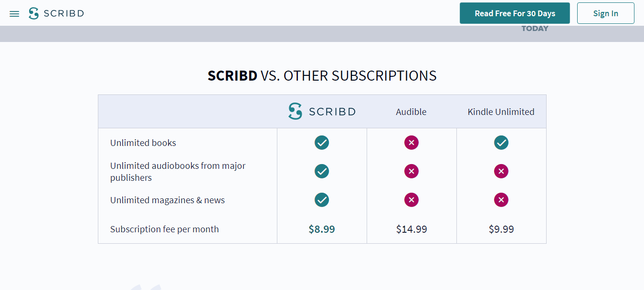Viewport: 644px width, 290px height.
Task: Click Scribd's checkmark for Unlimited books
Action: click(321, 143)
